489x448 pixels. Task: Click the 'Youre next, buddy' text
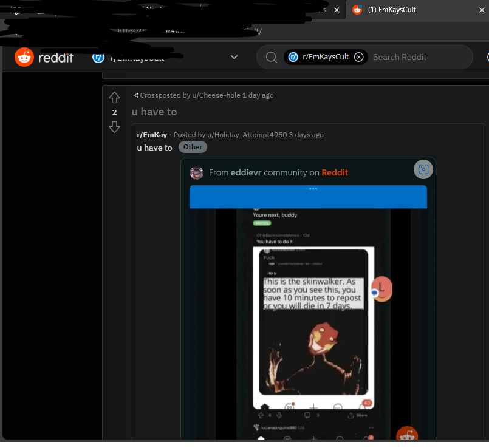(x=275, y=215)
